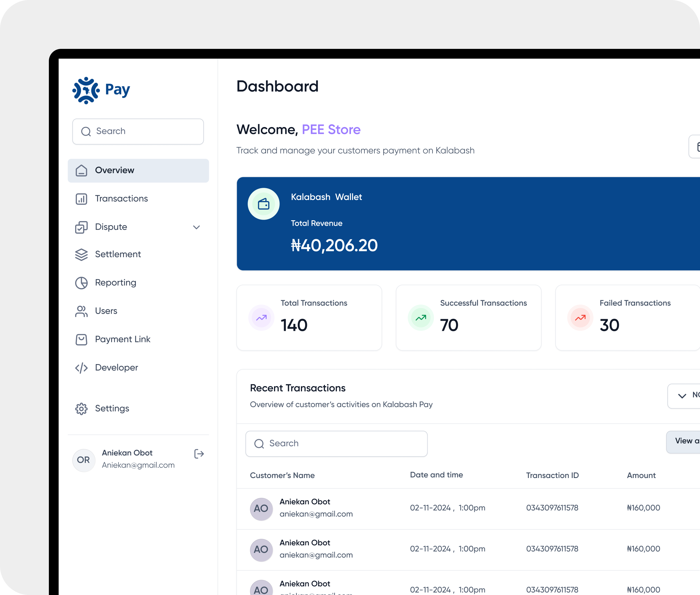Click the Amount column header
Image resolution: width=700 pixels, height=595 pixels.
click(x=641, y=476)
